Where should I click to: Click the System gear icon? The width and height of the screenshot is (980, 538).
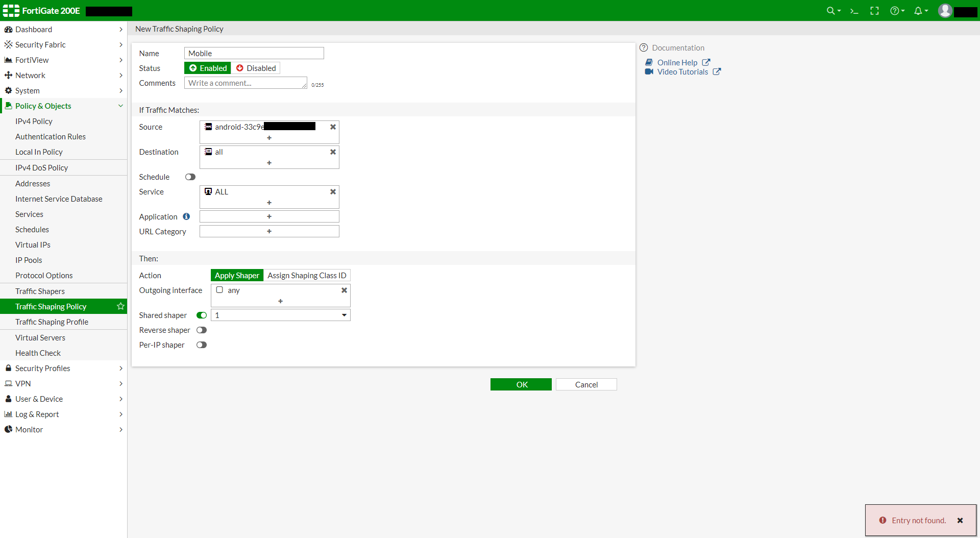(x=8, y=90)
